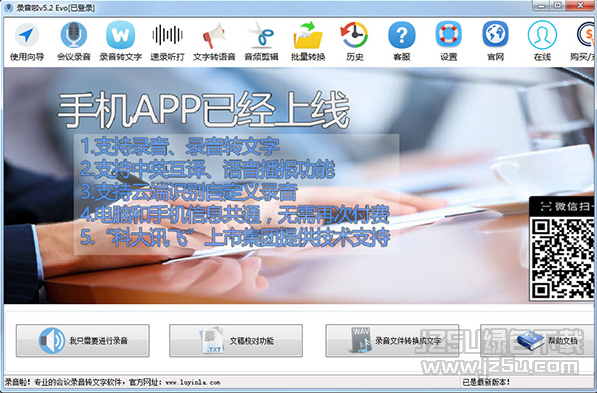This screenshot has height=393, width=597.
Task: Close the 录音啦 window
Action: tap(580, 5)
